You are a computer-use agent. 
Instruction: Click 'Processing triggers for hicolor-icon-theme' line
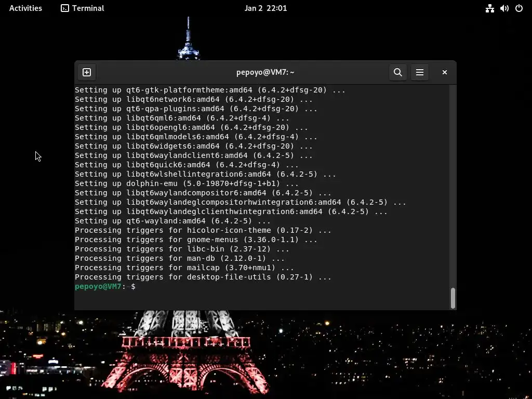click(x=203, y=230)
